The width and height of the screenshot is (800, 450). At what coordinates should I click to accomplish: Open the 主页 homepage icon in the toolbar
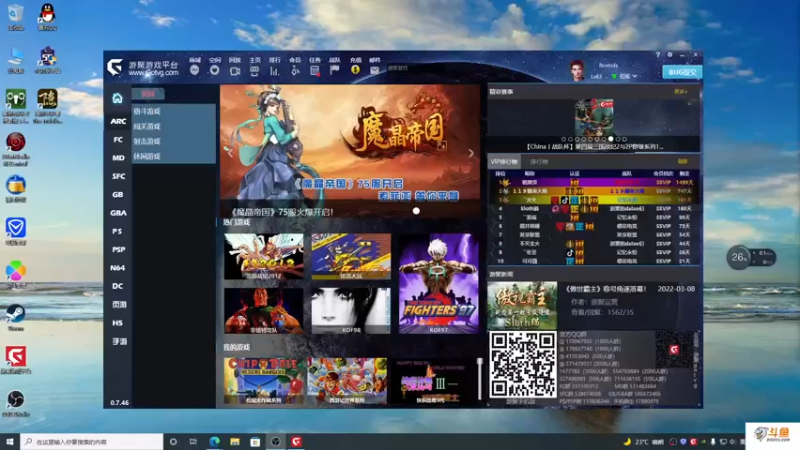(255, 71)
